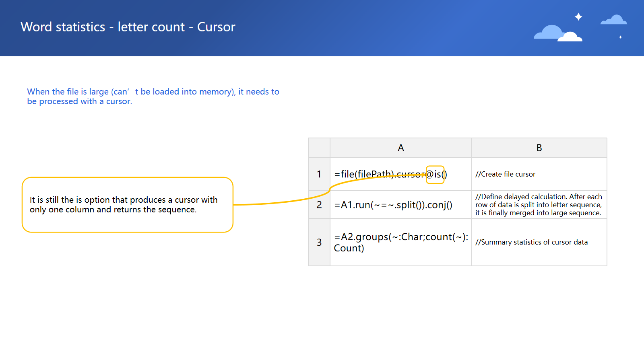Screen dimensions: 644x362
Task: Select the blue paragraph about large files
Action: 153,97
